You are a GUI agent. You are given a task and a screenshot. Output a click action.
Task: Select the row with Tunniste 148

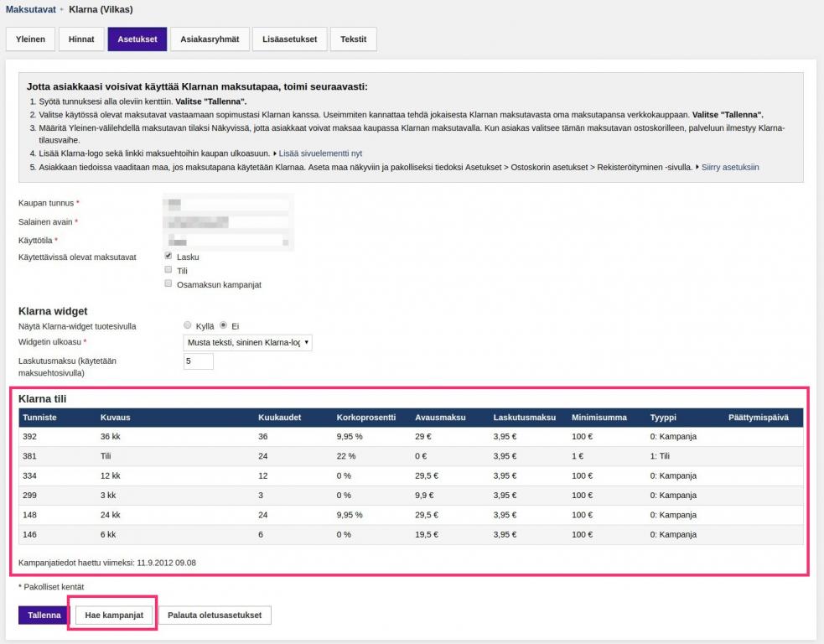click(411, 515)
